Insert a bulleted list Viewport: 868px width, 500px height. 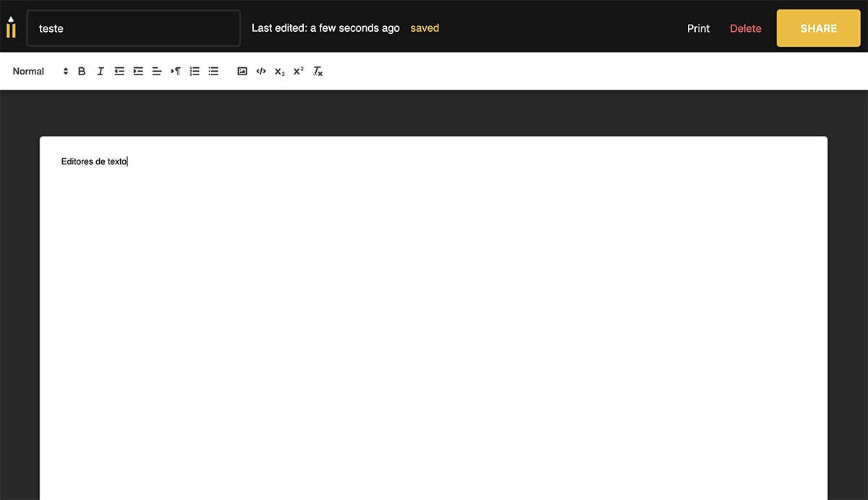[x=213, y=72]
